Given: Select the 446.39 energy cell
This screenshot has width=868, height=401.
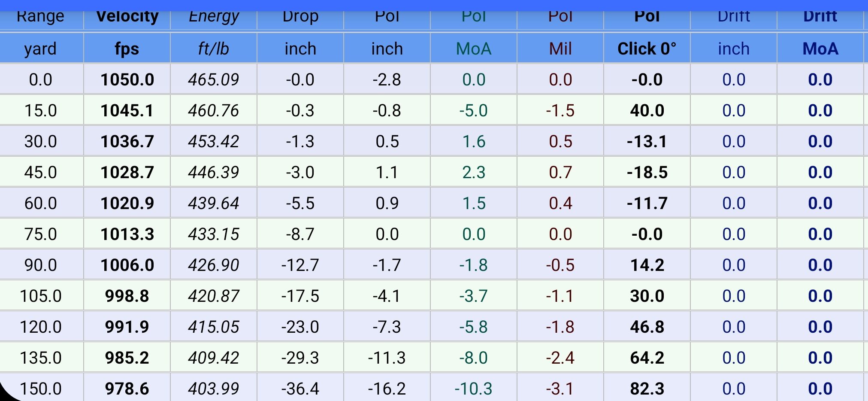Looking at the screenshot, I should coord(214,173).
